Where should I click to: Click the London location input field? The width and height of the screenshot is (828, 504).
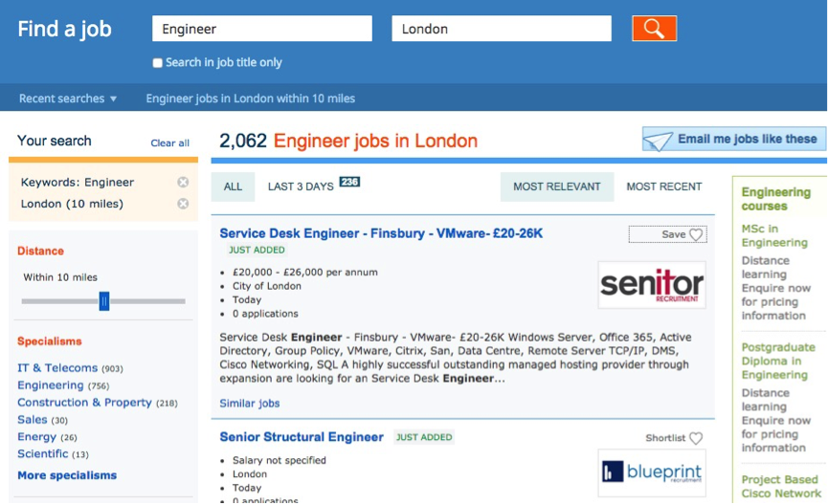[x=502, y=29]
